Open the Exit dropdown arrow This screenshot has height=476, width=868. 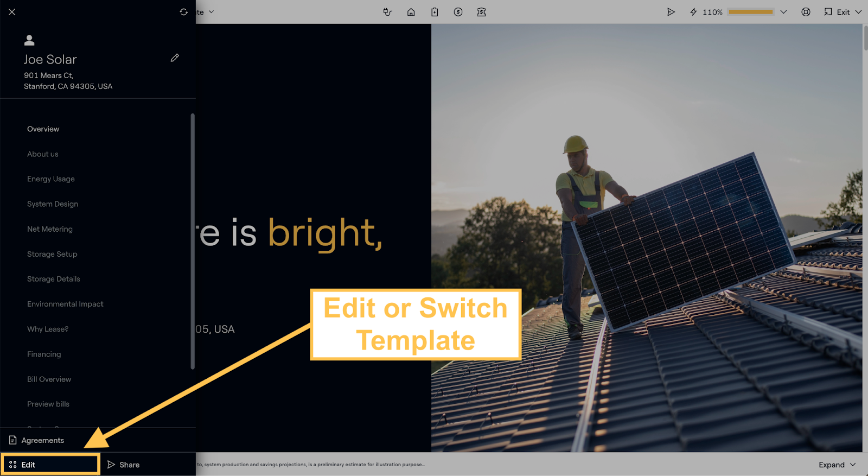(858, 12)
